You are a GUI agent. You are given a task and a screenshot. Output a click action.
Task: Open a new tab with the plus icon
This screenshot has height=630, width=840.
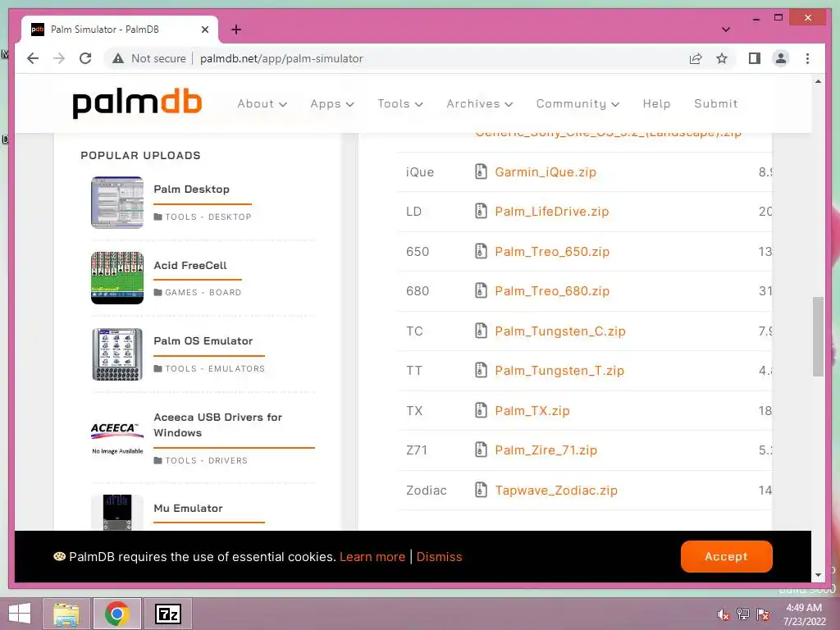[236, 30]
